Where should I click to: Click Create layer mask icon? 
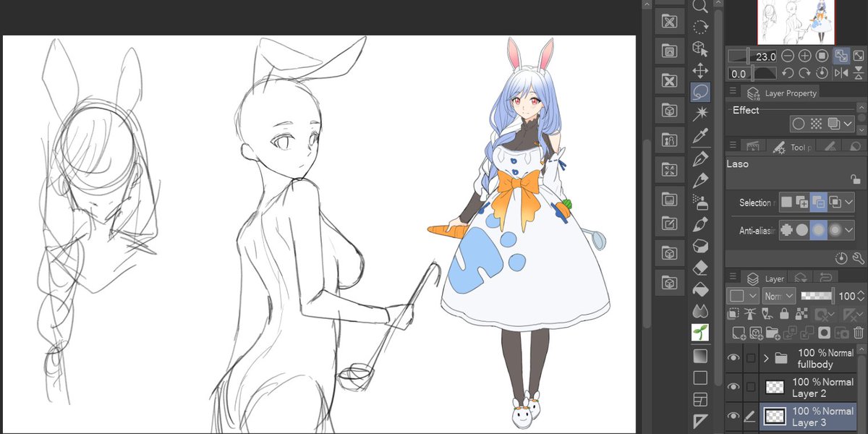coord(823,333)
